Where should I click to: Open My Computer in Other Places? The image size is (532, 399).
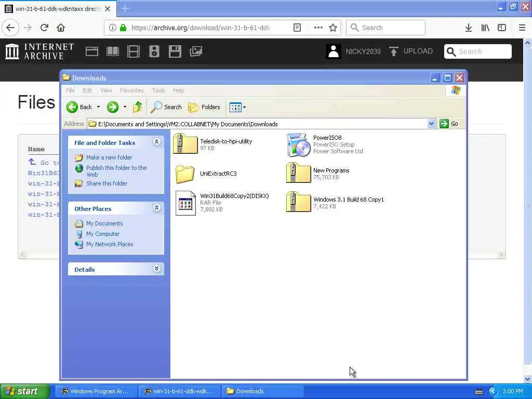103,234
